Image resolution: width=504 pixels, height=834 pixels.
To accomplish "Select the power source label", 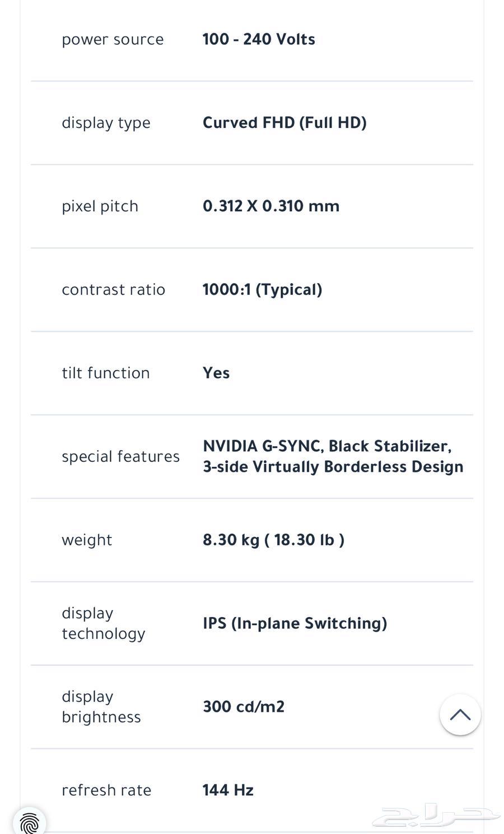I will (113, 40).
